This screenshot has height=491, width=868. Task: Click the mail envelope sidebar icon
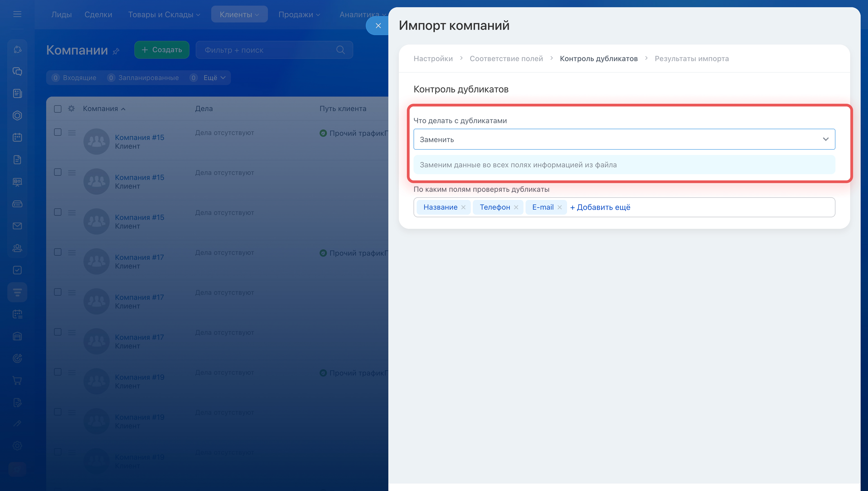(17, 226)
